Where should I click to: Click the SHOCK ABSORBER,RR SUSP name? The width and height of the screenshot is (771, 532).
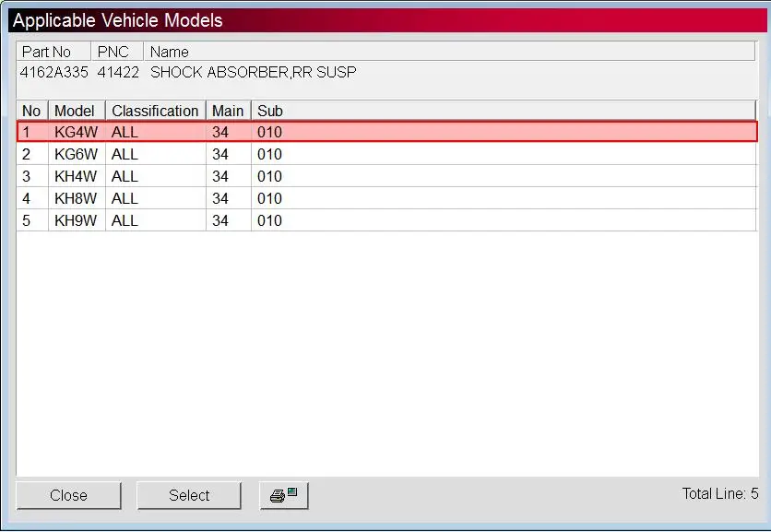254,72
